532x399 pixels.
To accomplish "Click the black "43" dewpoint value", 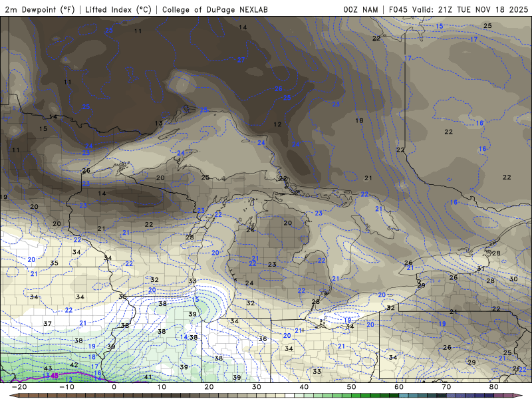I will click(48, 368).
